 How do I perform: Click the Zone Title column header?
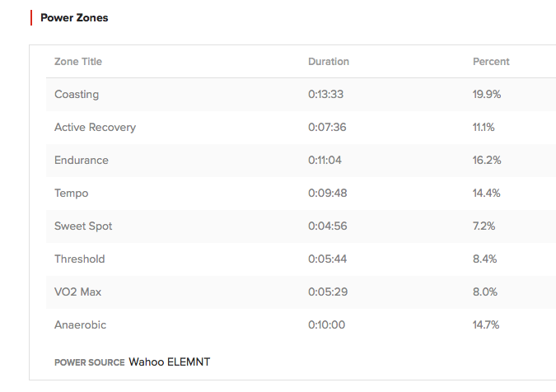pyautogui.click(x=78, y=62)
